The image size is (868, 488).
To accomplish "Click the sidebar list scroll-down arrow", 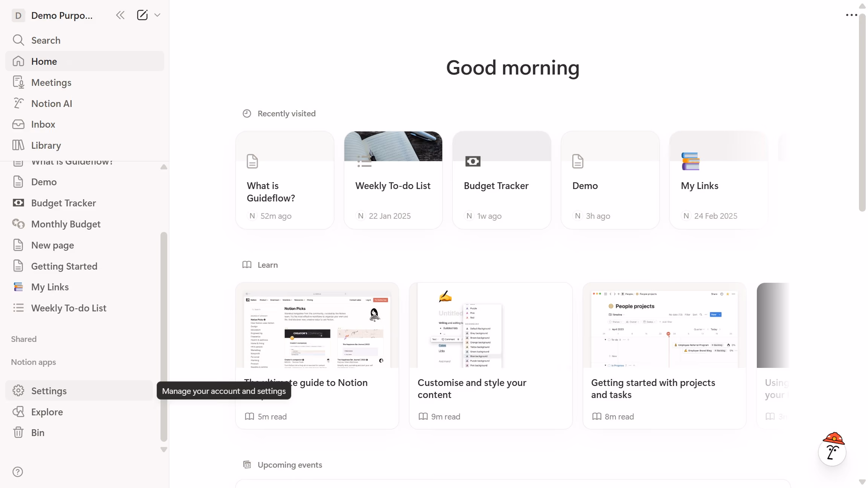I will click(164, 450).
